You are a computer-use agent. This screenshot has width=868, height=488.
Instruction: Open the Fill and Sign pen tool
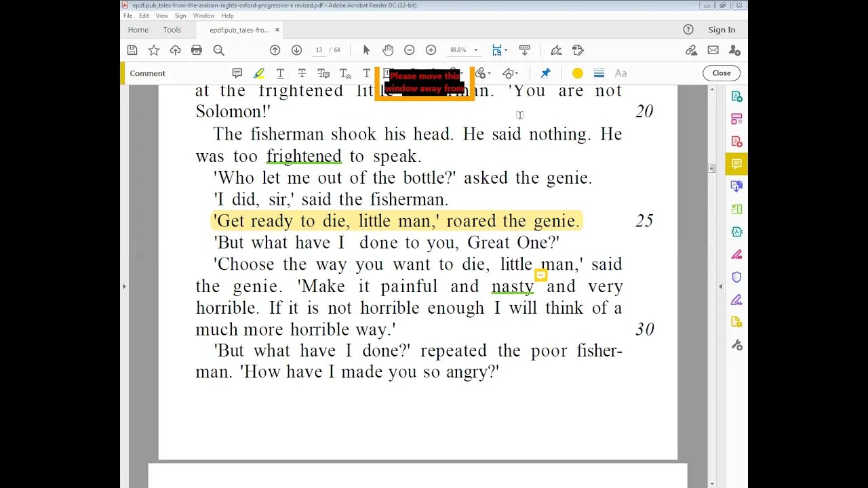(556, 50)
